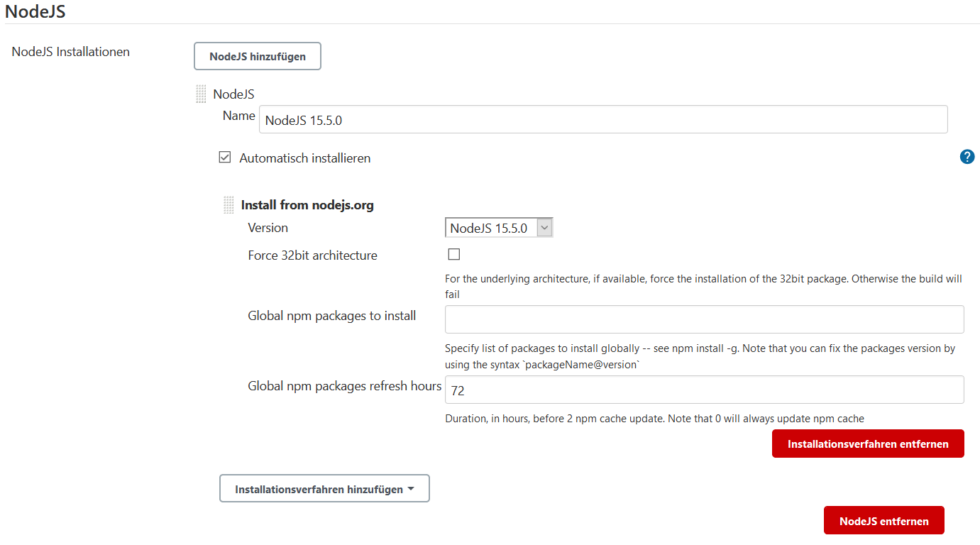Click the NodeJS Installationen label
Screen dimensions: 980x545
71,52
